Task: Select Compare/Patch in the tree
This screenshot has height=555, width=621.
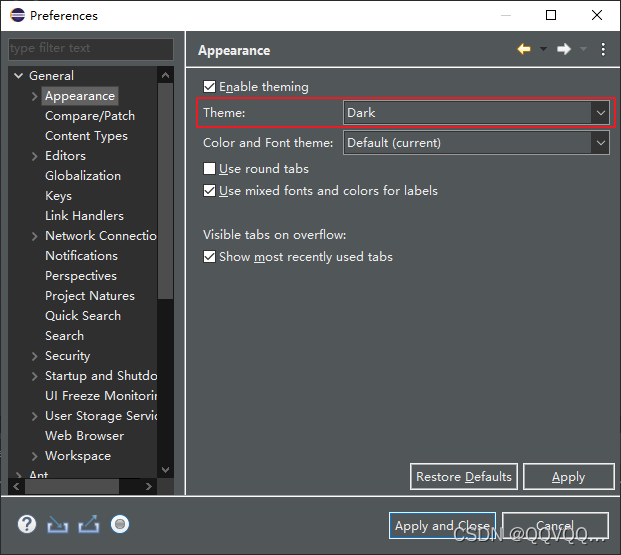Action: coord(90,116)
